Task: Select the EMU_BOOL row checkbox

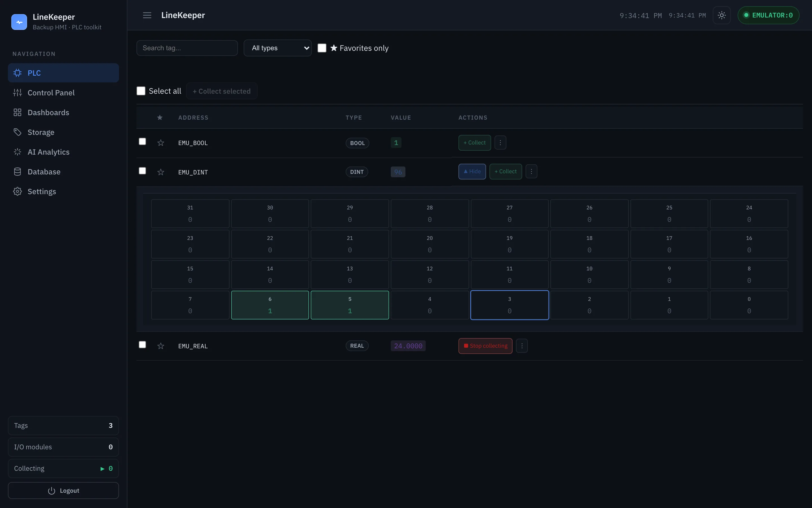Action: (142, 141)
